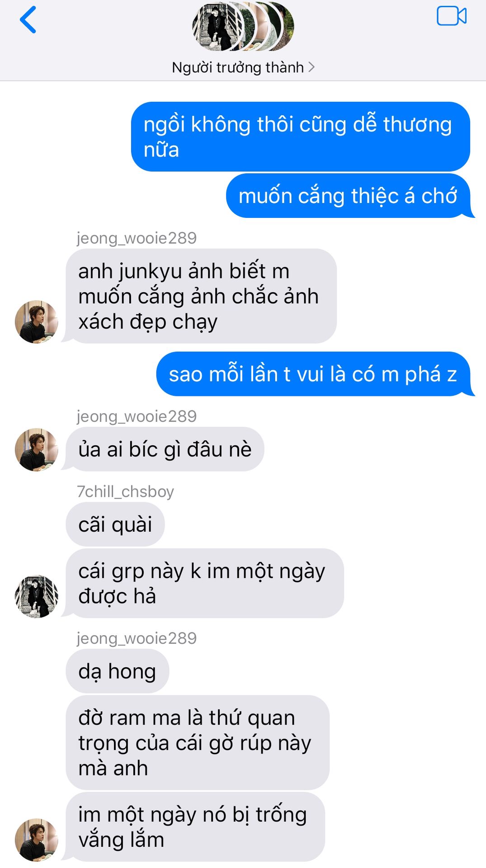Select the 'đờ ram ma là thứ' message
The image size is (486, 868).
tap(198, 743)
